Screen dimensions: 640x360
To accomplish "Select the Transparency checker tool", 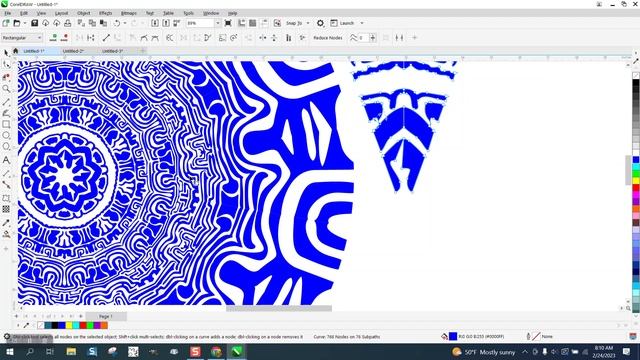I will click(x=6, y=209).
